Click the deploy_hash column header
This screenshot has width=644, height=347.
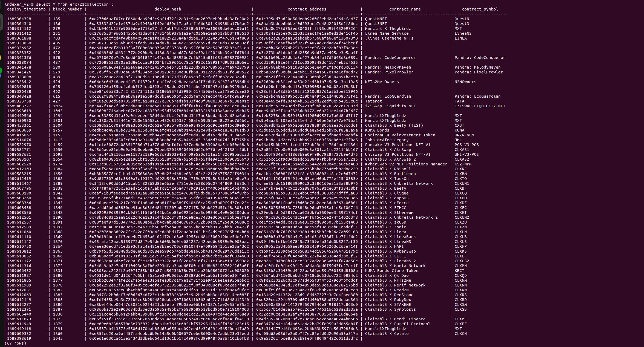168,9
